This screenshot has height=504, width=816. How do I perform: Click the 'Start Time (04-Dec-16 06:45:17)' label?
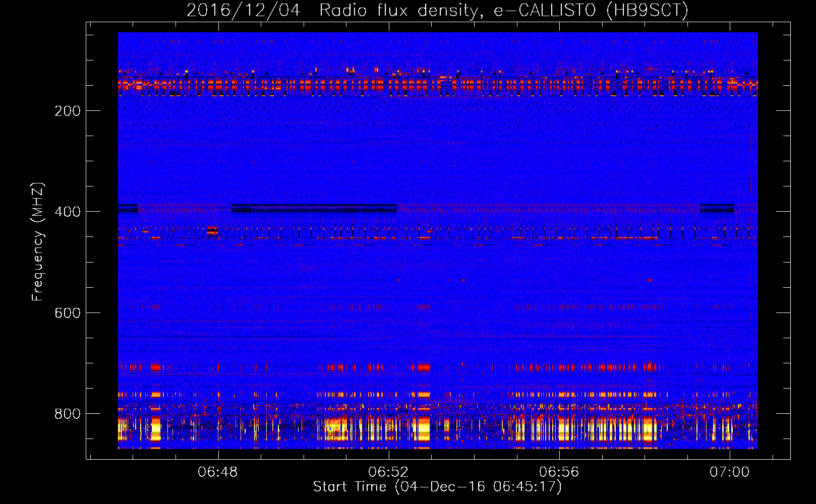pyautogui.click(x=437, y=487)
